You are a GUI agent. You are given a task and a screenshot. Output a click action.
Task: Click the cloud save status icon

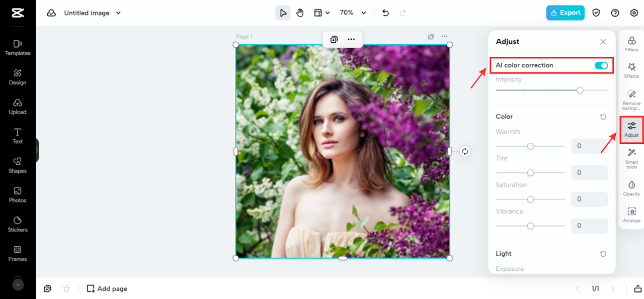(x=51, y=13)
